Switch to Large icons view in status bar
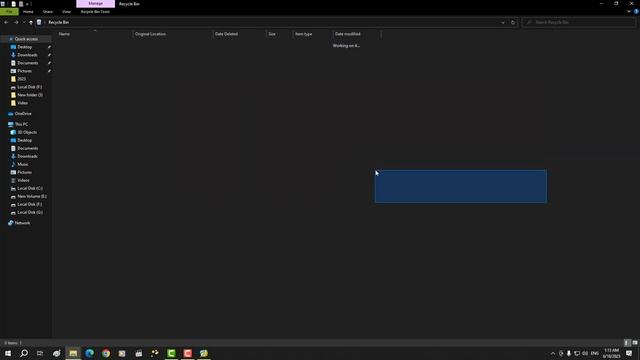Screen dimensions: 640x360 [x=635, y=343]
